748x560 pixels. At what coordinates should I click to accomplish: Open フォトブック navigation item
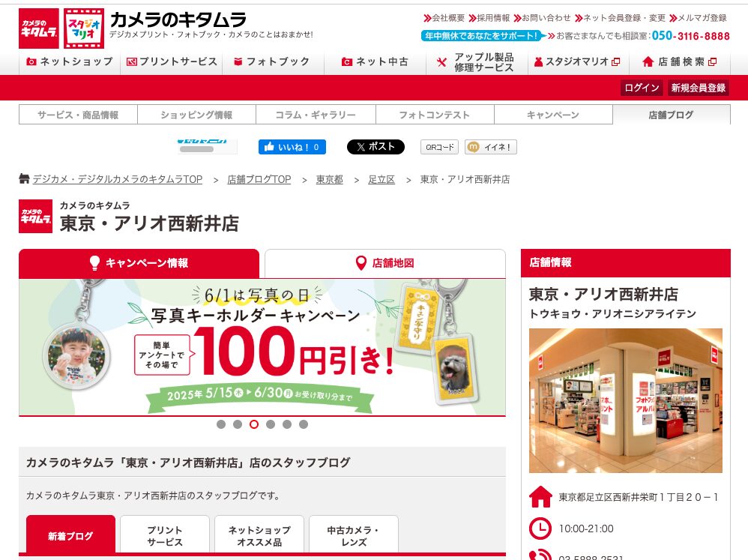[x=274, y=61]
